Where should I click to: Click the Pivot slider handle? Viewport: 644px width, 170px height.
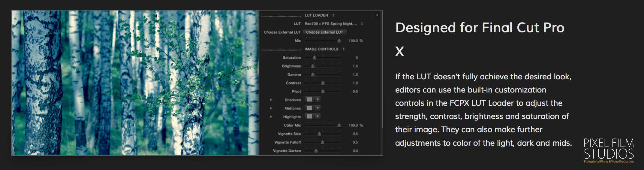pos(323,91)
